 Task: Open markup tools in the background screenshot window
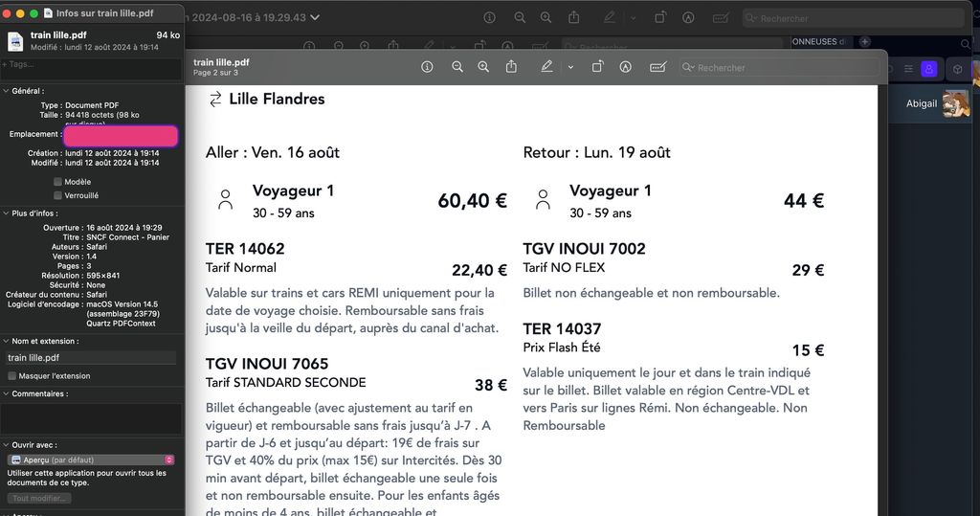688,17
